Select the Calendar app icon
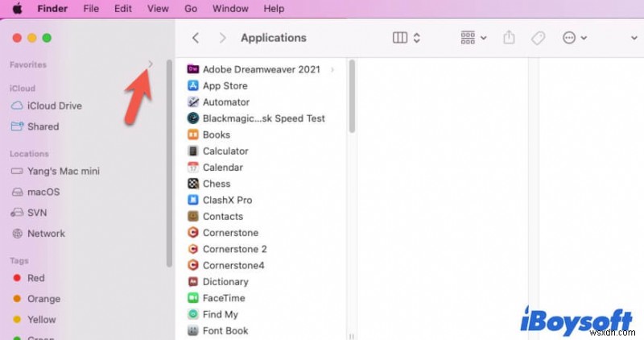This screenshot has width=644, height=340. pos(193,168)
